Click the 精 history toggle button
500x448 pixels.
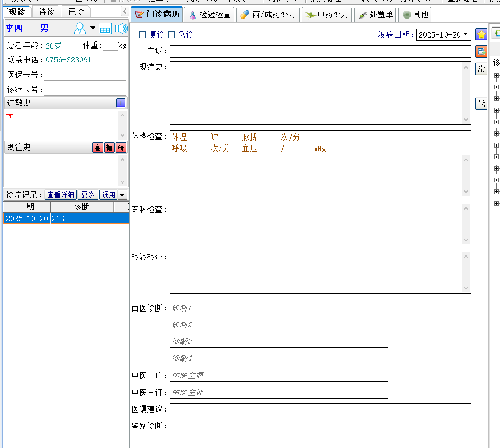point(121,148)
